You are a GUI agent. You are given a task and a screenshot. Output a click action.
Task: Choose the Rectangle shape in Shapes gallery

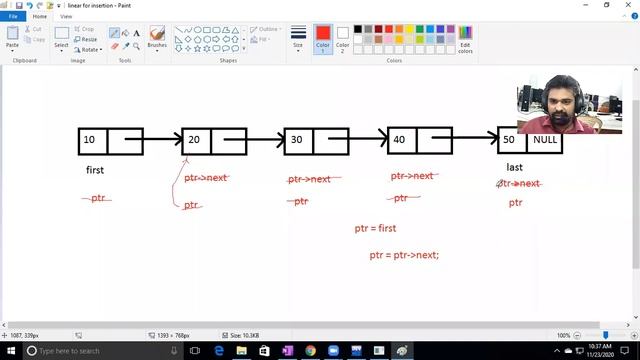207,30
